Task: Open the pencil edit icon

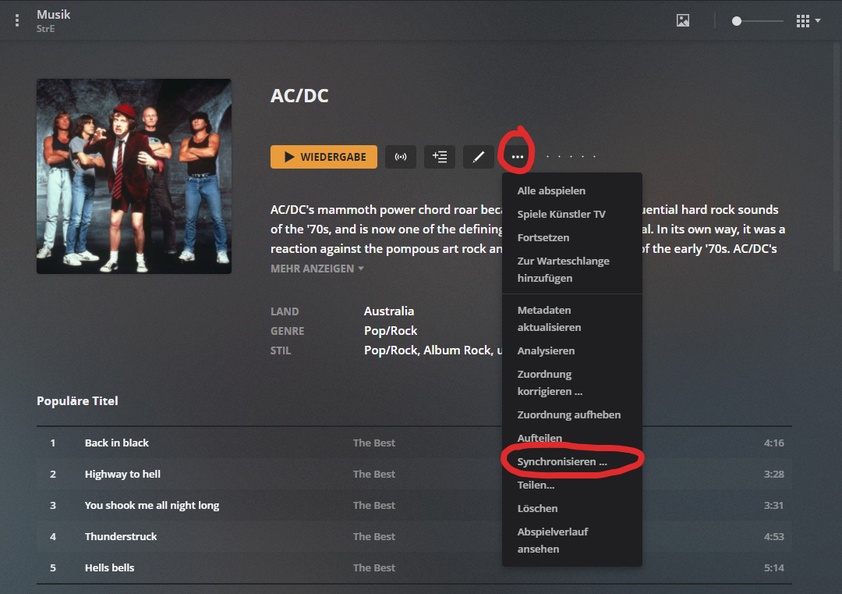Action: [x=478, y=157]
